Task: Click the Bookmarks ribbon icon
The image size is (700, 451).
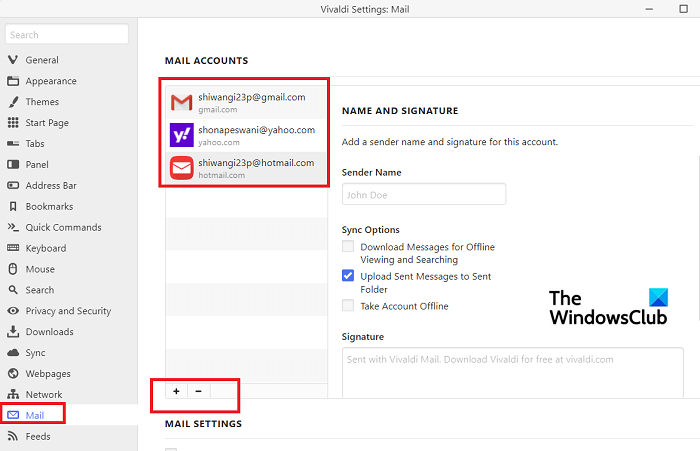Action: (x=13, y=206)
